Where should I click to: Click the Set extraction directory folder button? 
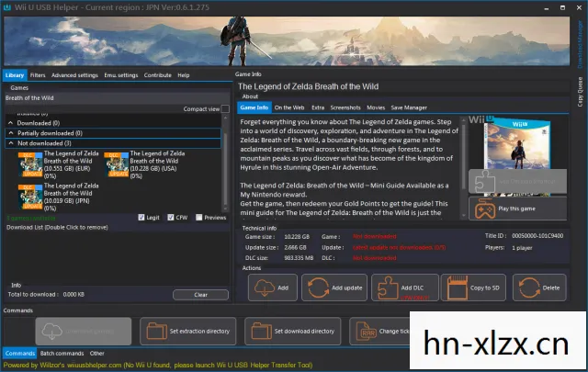tap(187, 331)
